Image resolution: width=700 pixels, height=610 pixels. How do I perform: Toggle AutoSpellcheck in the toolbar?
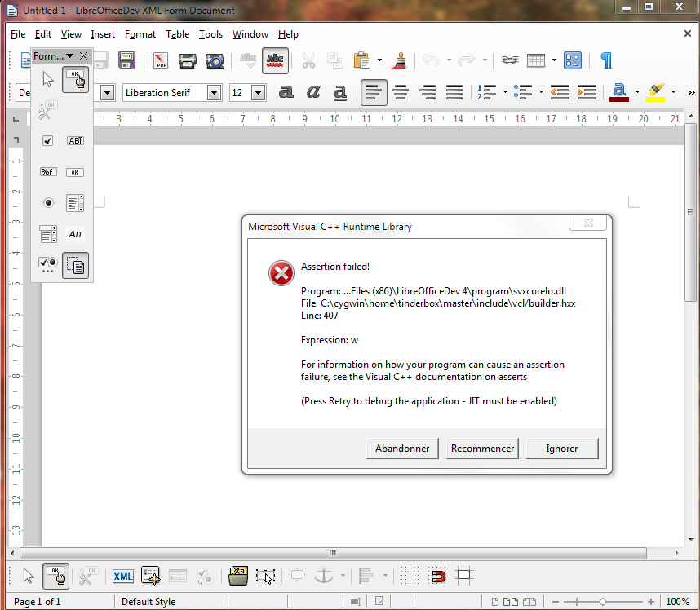275,60
